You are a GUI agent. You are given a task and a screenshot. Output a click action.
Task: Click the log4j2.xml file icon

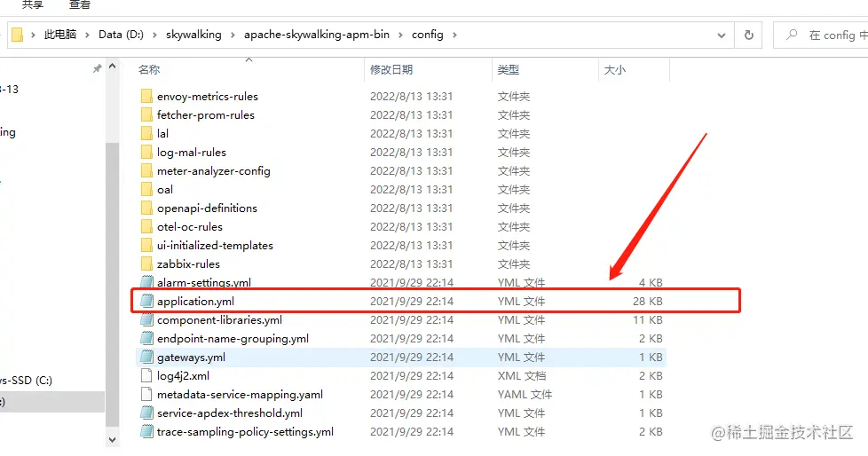pyautogui.click(x=146, y=376)
